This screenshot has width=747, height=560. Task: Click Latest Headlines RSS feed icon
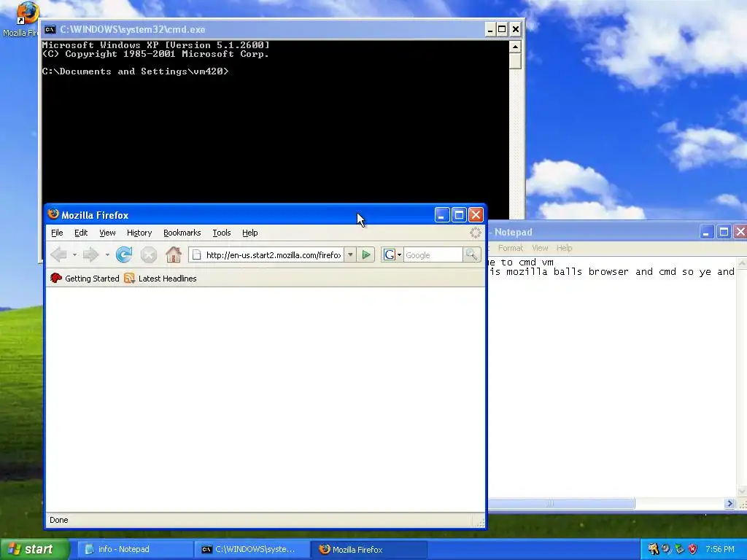(129, 278)
